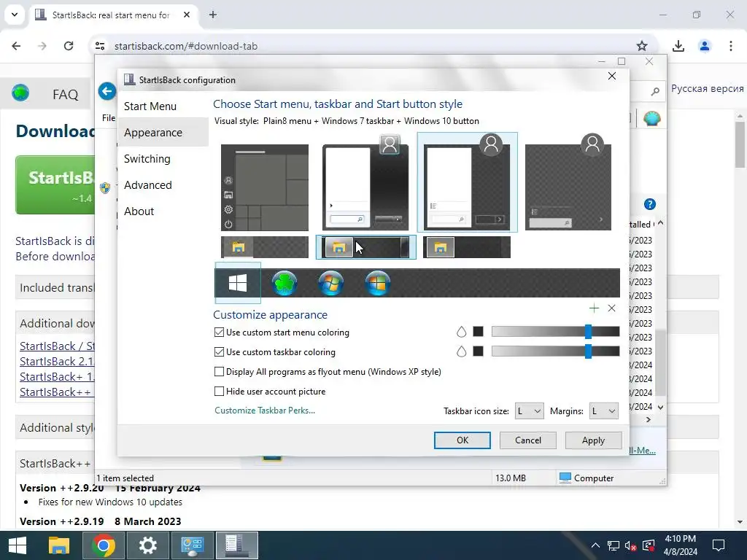Open Windows Start button on the taskbar

[x=18, y=545]
